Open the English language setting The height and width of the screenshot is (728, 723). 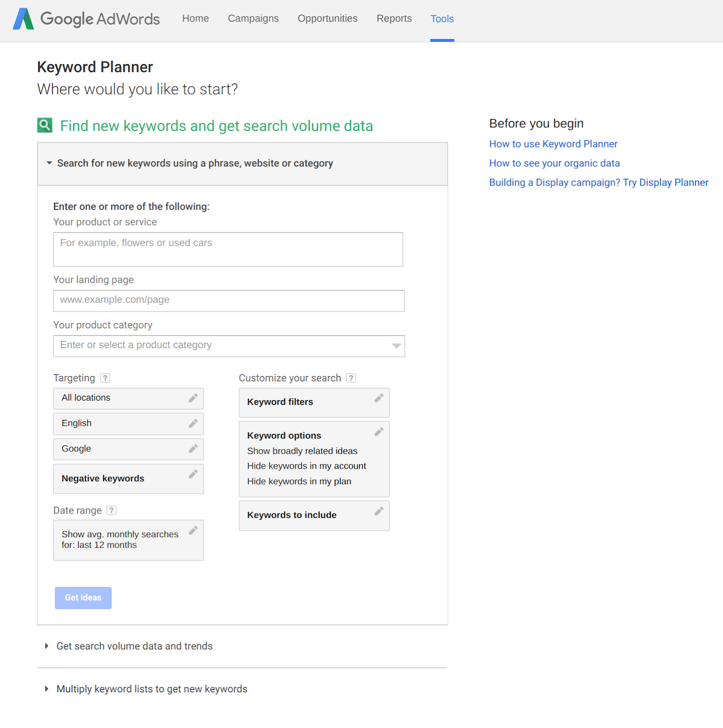[x=129, y=424]
